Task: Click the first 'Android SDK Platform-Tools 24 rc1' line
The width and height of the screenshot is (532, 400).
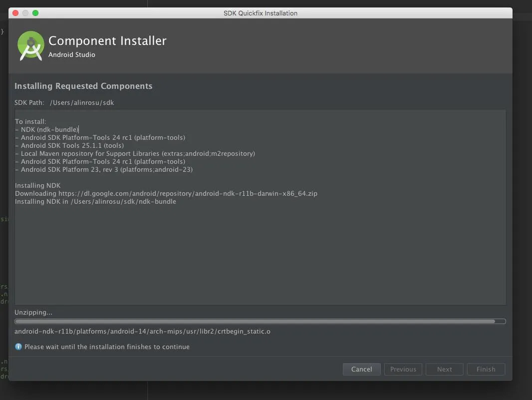Action: [x=100, y=137]
